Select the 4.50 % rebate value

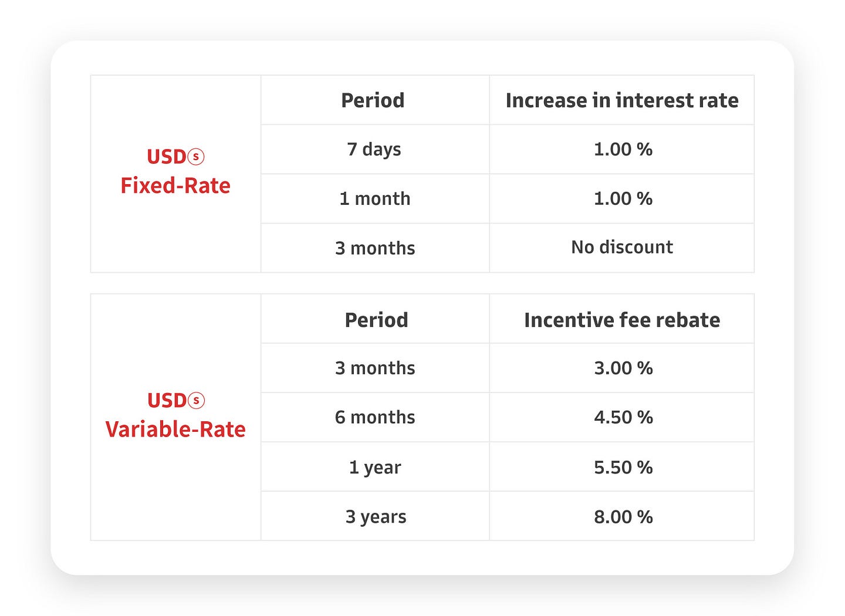[623, 418]
